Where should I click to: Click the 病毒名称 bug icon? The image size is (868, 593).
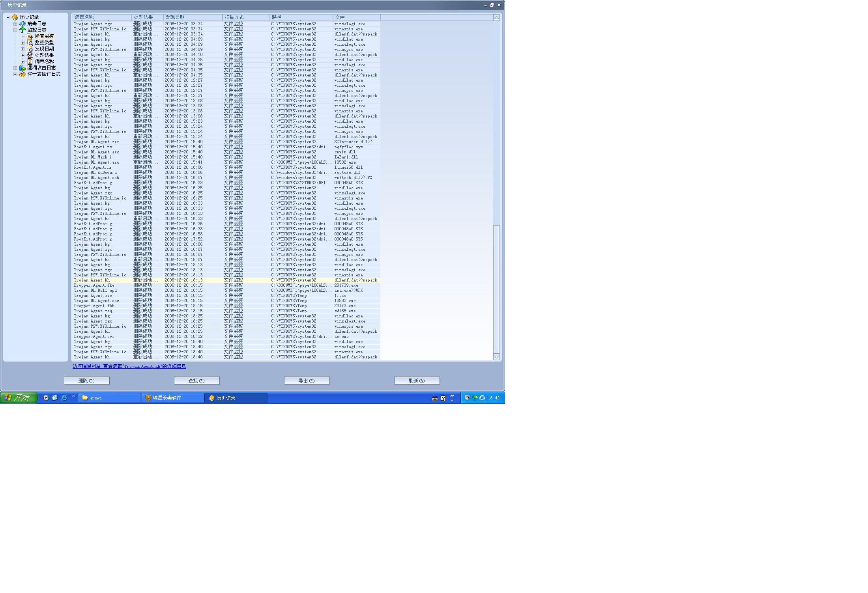click(30, 62)
